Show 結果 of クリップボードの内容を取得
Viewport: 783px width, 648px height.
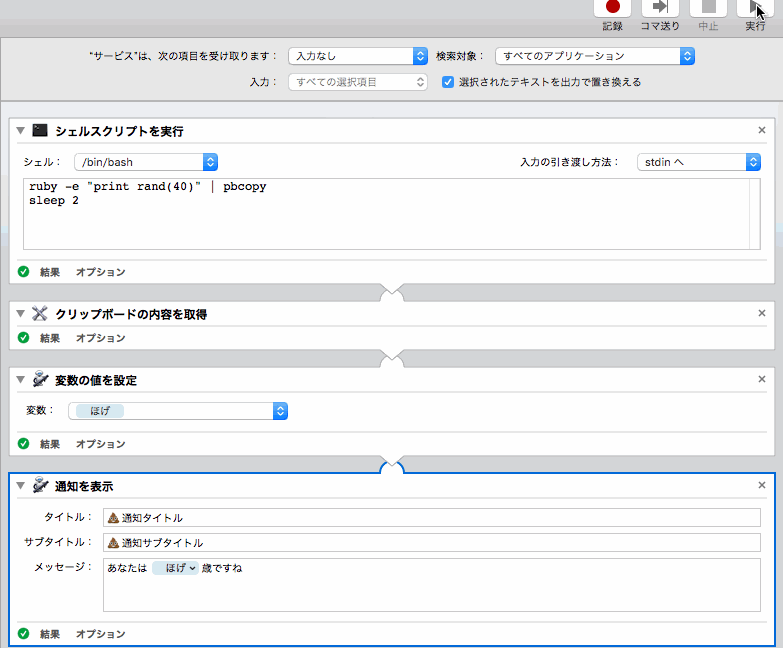(x=50, y=338)
